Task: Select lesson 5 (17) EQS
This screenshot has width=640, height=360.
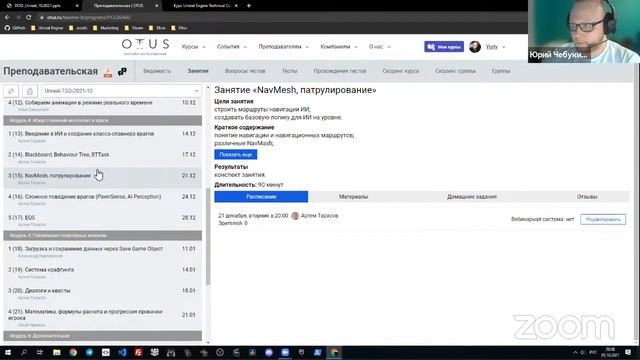Action: [x=102, y=220]
